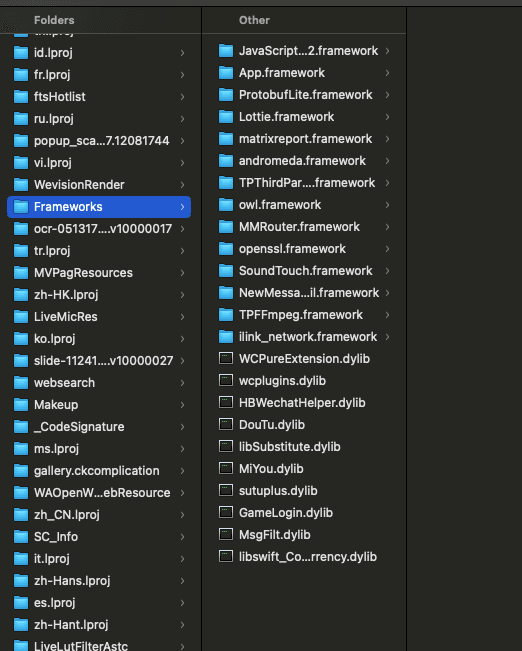
Task: Click the ProtobufLite.framework folder icon
Action: coord(226,95)
